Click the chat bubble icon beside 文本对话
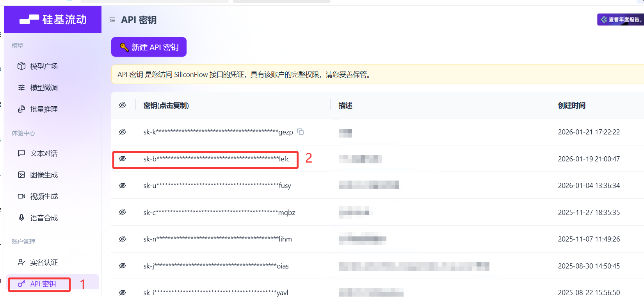The width and height of the screenshot is (644, 297). click(x=21, y=153)
